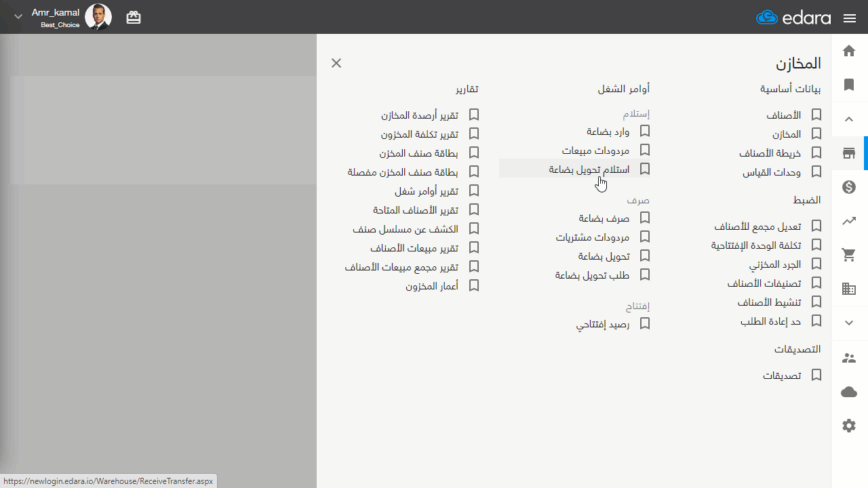Open تعديل مجمع للأصناف link
The image size is (868, 488).
pyautogui.click(x=758, y=226)
